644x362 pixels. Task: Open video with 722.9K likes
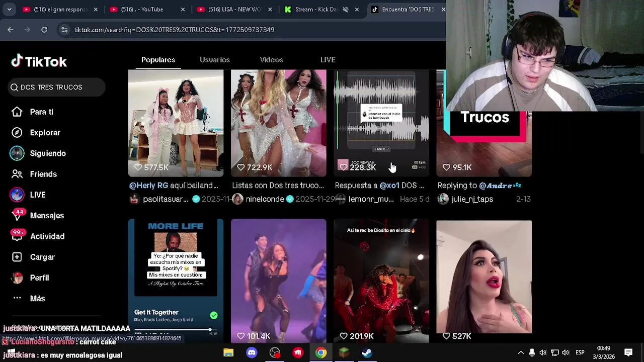coord(278,123)
